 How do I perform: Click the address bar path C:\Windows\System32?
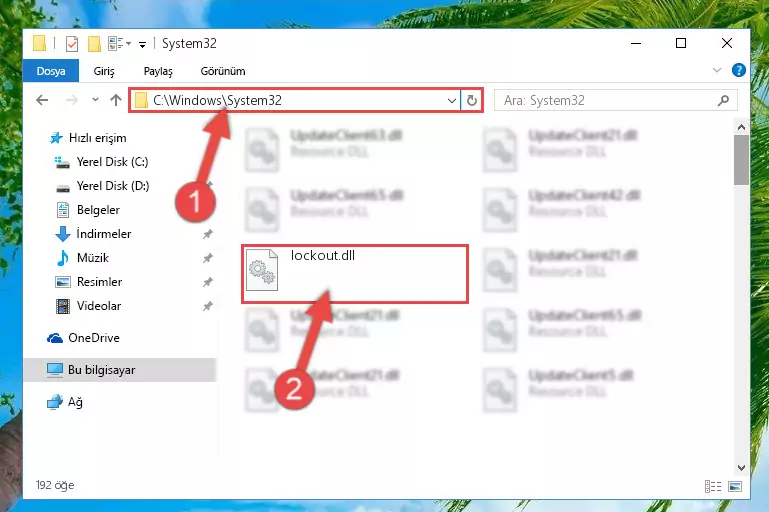(217, 101)
